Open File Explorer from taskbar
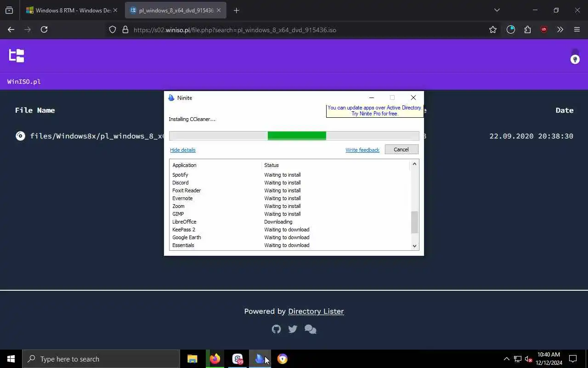This screenshot has height=368, width=588. 192,359
